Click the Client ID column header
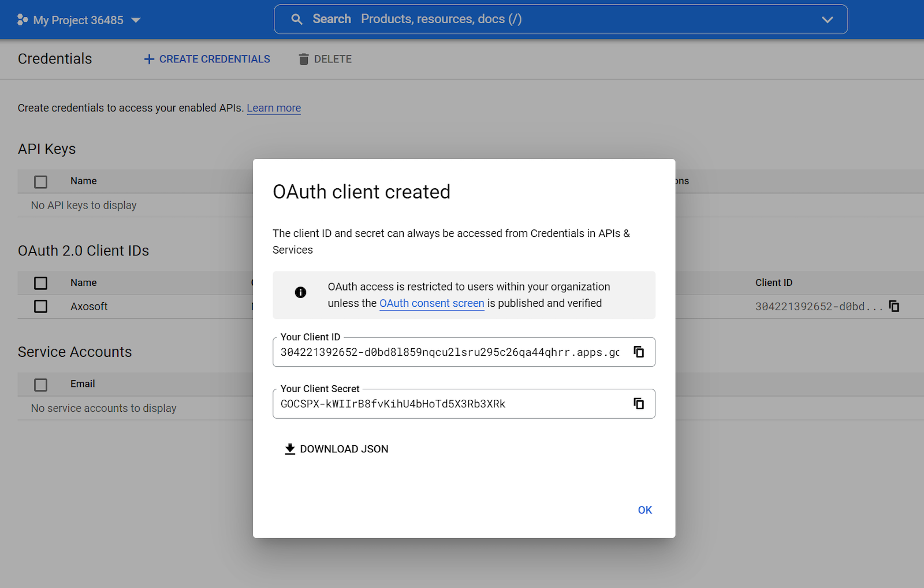 point(774,282)
